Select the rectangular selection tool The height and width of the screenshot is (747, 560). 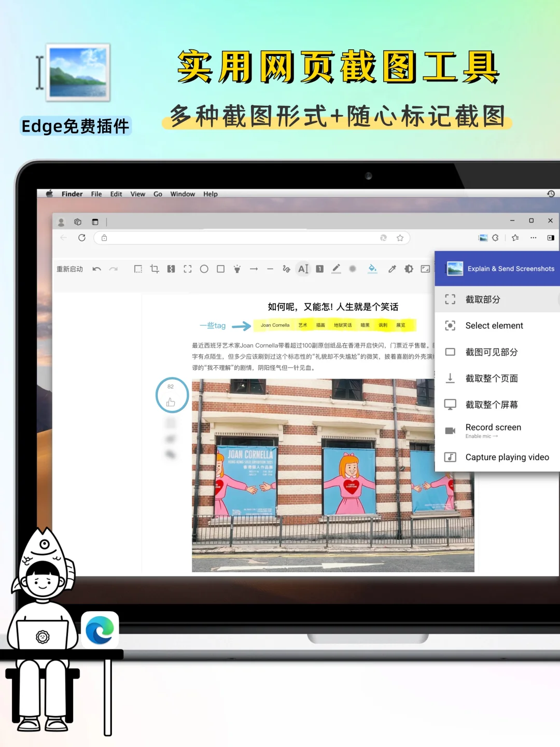click(137, 269)
